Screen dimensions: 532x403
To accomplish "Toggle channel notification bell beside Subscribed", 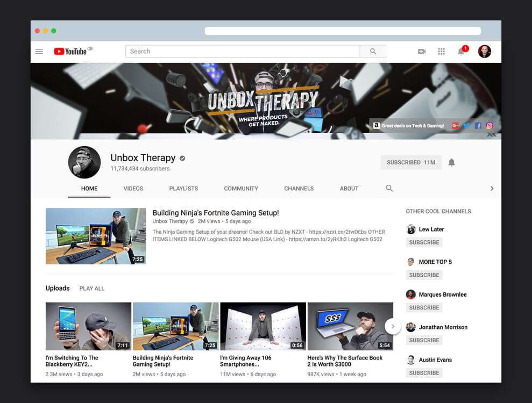I will click(452, 162).
